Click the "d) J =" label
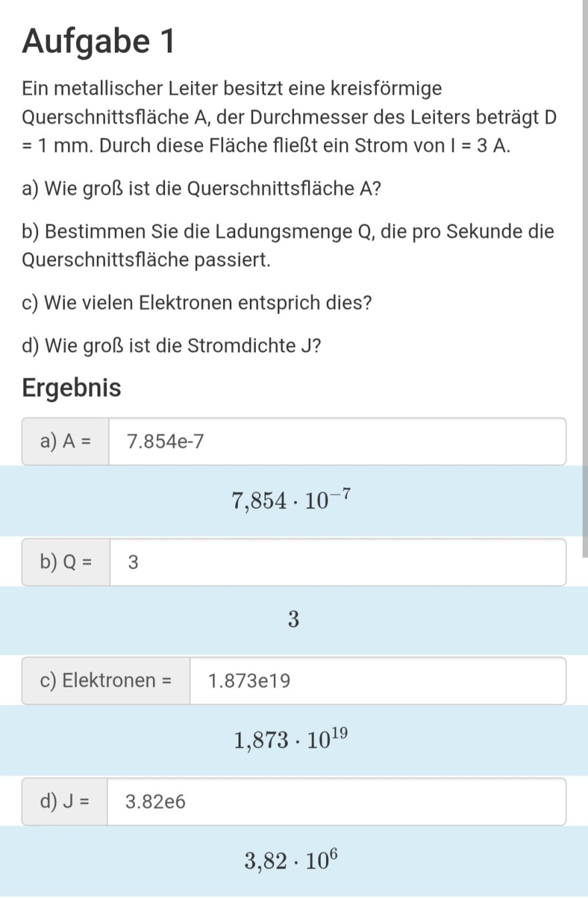The height and width of the screenshot is (898, 588). point(65,802)
